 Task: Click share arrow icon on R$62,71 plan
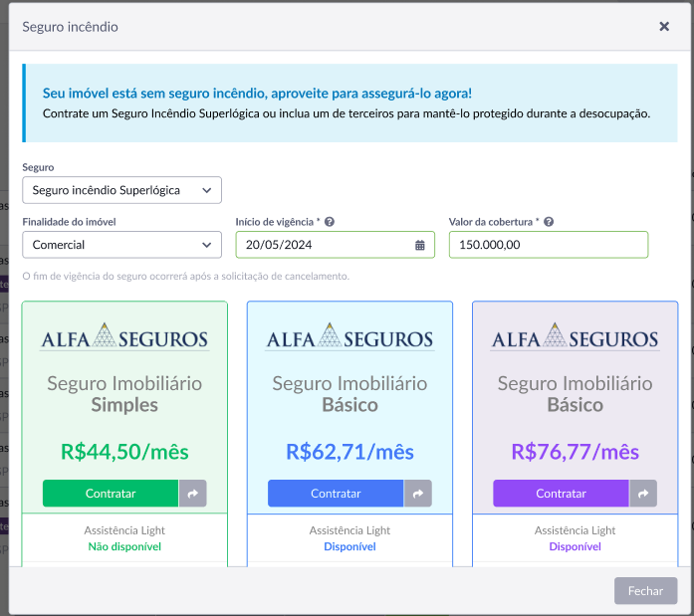click(418, 493)
